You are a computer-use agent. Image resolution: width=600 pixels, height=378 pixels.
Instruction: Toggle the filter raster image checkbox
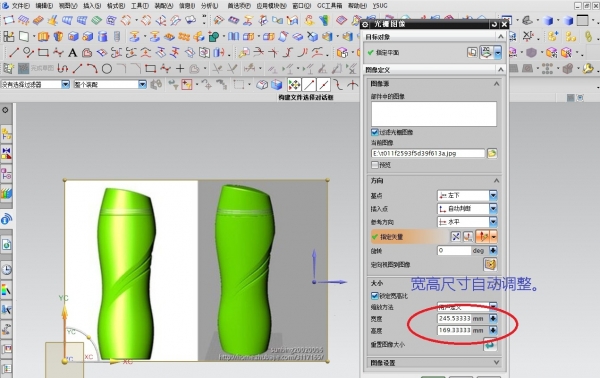point(375,132)
